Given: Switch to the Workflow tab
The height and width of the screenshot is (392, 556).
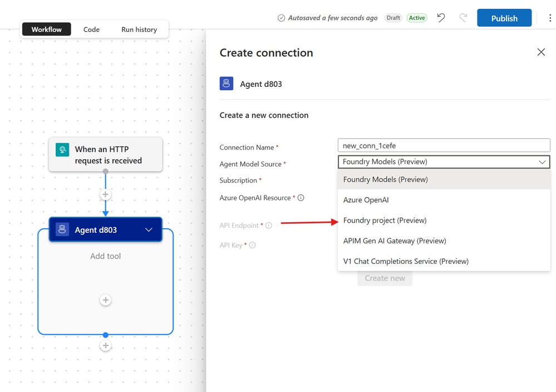Looking at the screenshot, I should 46,30.
